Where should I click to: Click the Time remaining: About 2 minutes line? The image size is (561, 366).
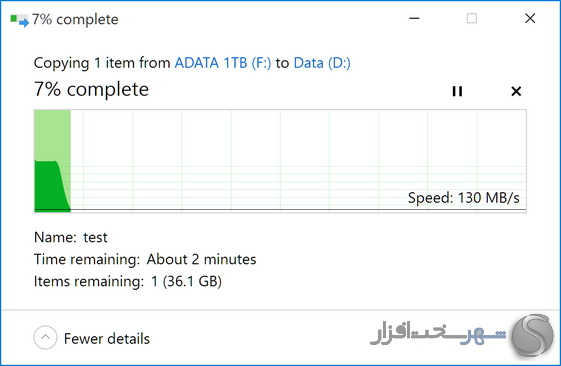click(x=145, y=259)
